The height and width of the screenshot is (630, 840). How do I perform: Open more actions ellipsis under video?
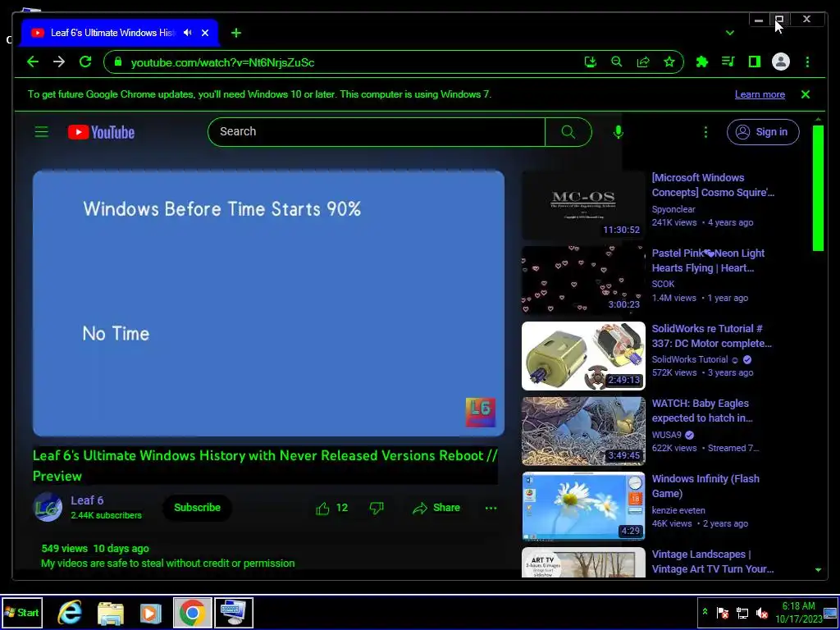click(x=491, y=508)
